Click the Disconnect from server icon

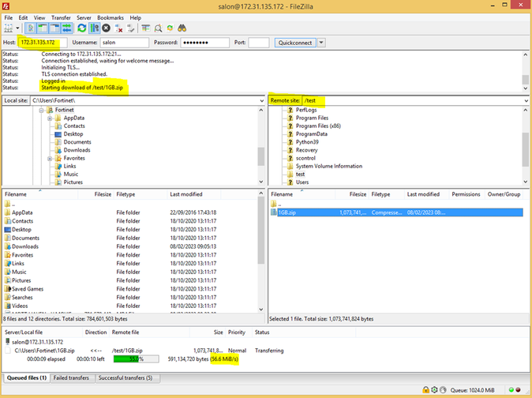tap(119, 28)
